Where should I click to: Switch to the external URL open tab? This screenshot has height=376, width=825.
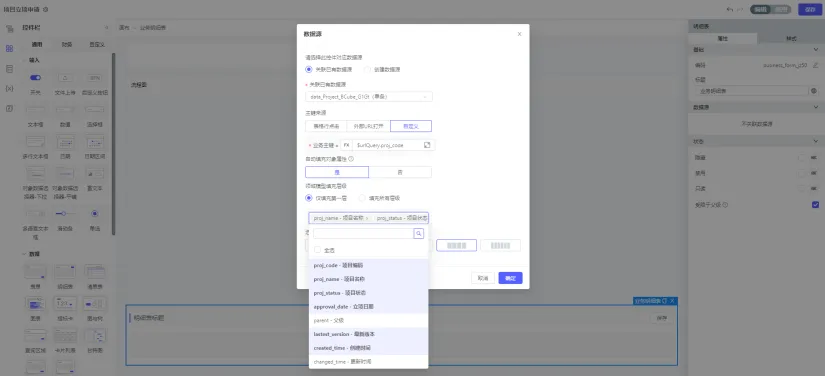click(x=369, y=126)
